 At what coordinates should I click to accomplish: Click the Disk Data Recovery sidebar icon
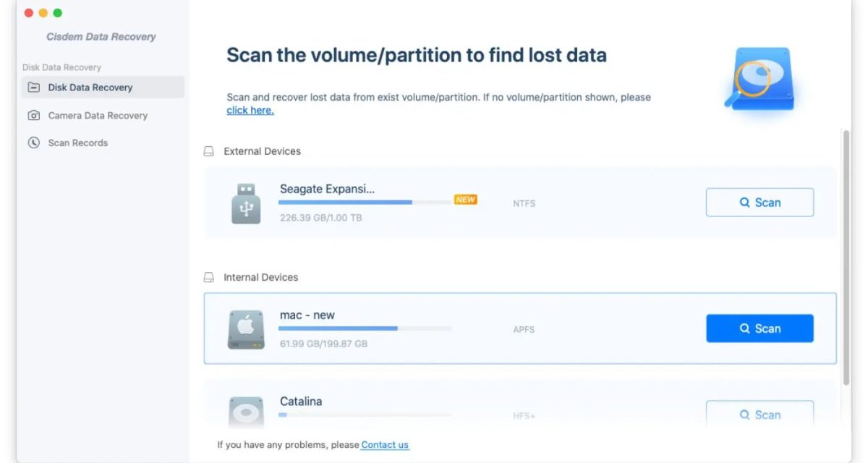point(33,88)
